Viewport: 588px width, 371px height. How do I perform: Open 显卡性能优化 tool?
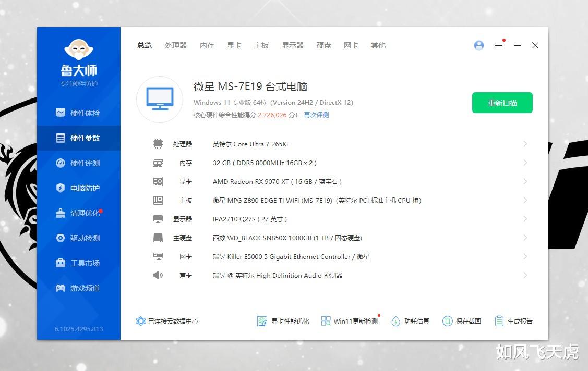(x=283, y=321)
